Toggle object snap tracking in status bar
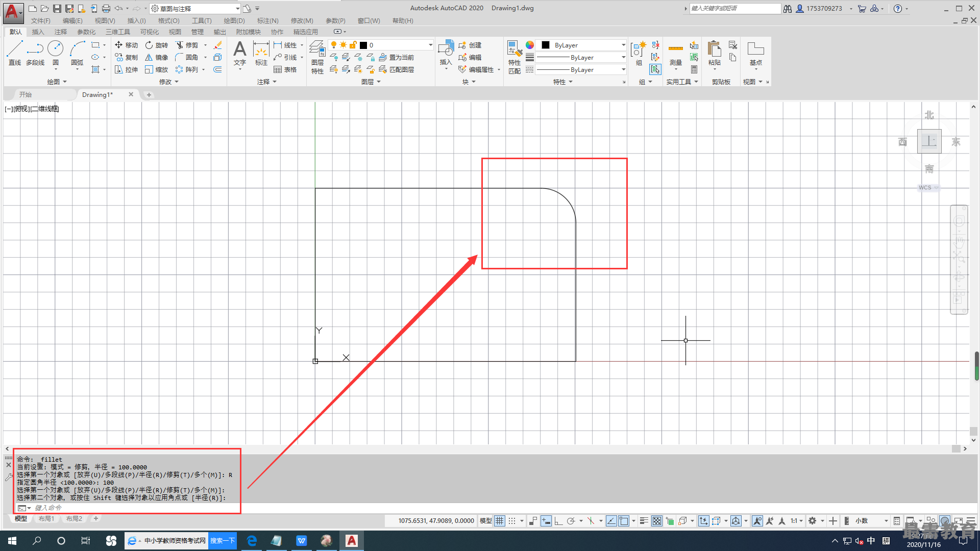 pyautogui.click(x=611, y=521)
